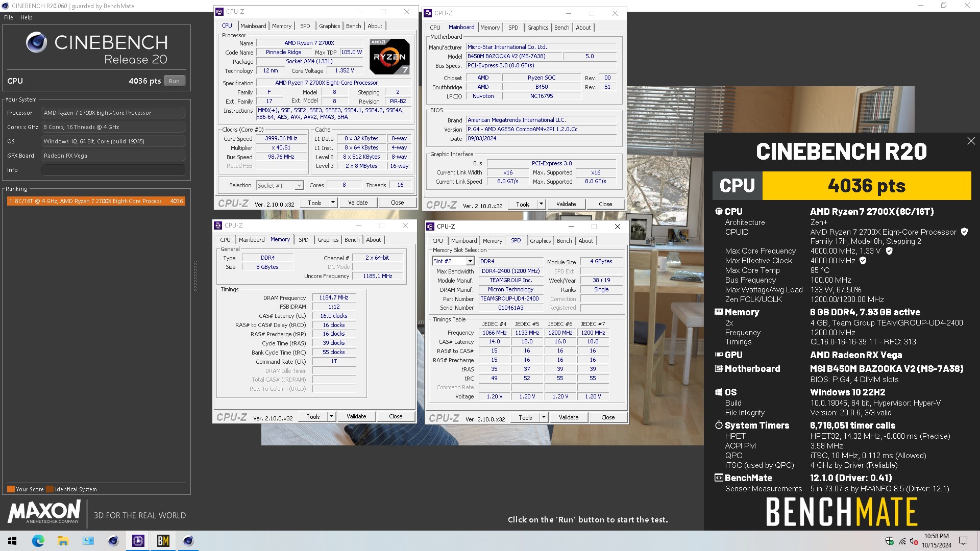Click the Max Core Temp 95 °C reading
The height and width of the screenshot is (551, 980).
[820, 270]
